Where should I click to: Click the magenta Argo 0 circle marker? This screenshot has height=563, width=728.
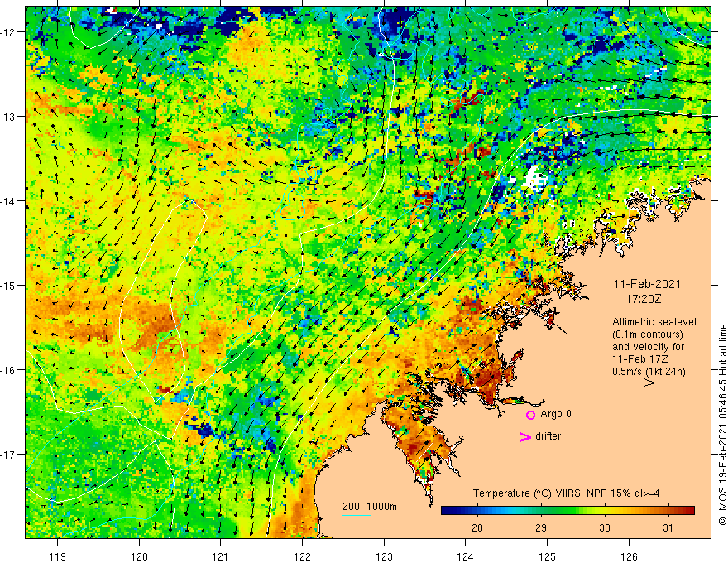point(530,415)
